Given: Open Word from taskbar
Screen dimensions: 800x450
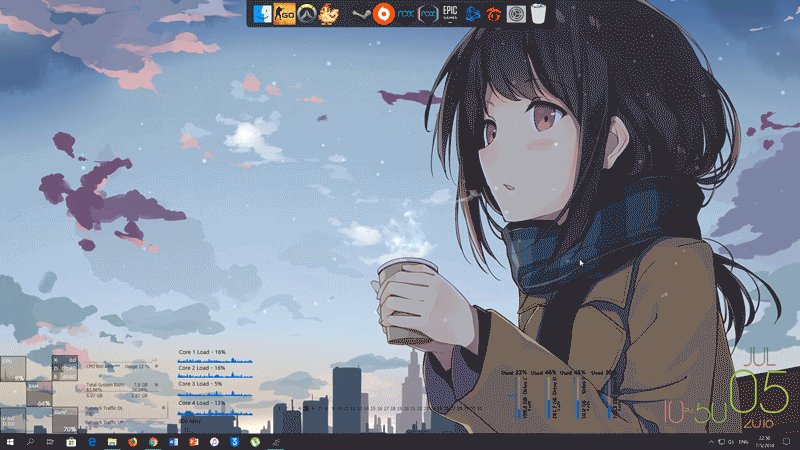Looking at the screenshot, I should (173, 442).
